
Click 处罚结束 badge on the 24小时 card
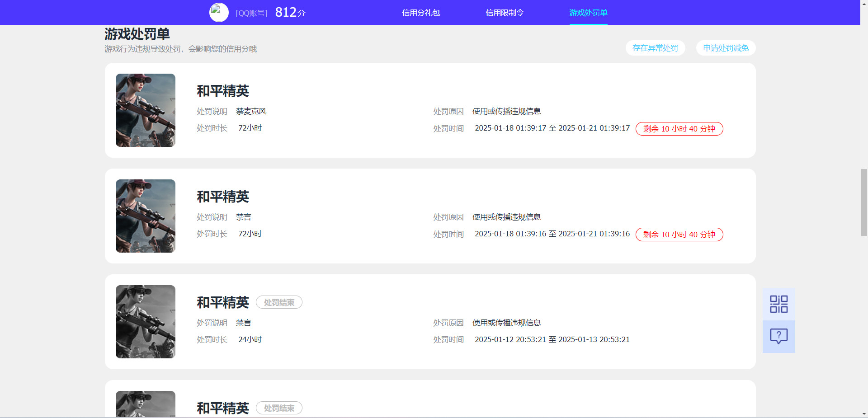pos(279,302)
